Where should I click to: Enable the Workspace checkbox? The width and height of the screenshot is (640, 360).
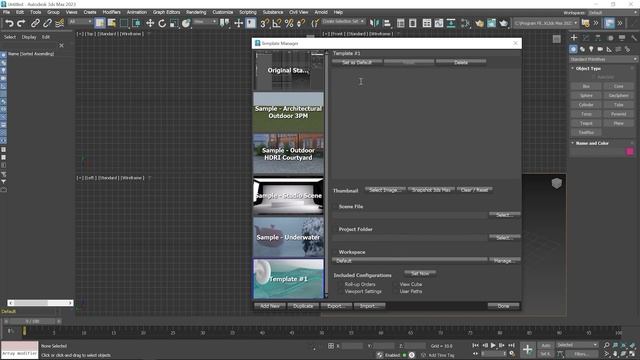pos(335,252)
